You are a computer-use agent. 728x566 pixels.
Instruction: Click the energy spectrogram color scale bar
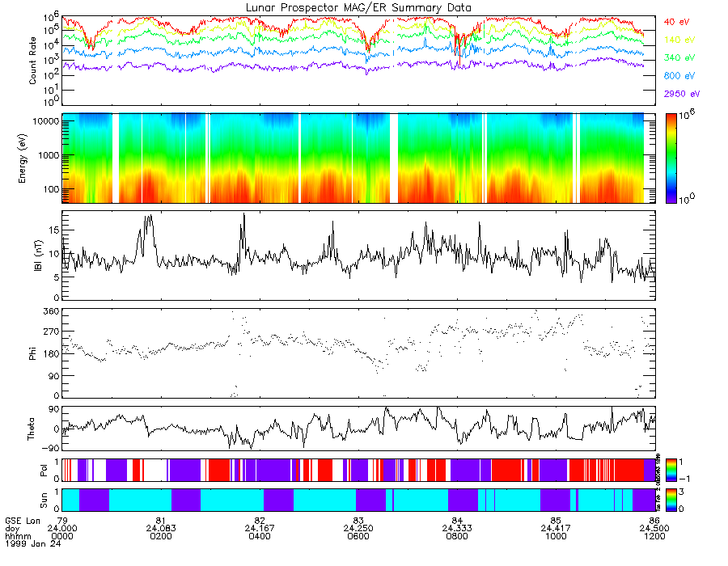pyautogui.click(x=671, y=158)
